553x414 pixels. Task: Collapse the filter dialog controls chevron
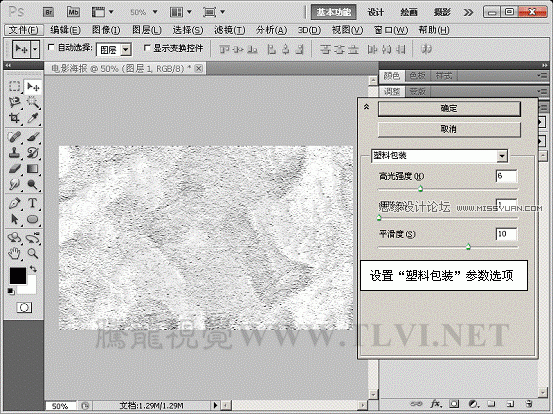click(x=366, y=106)
